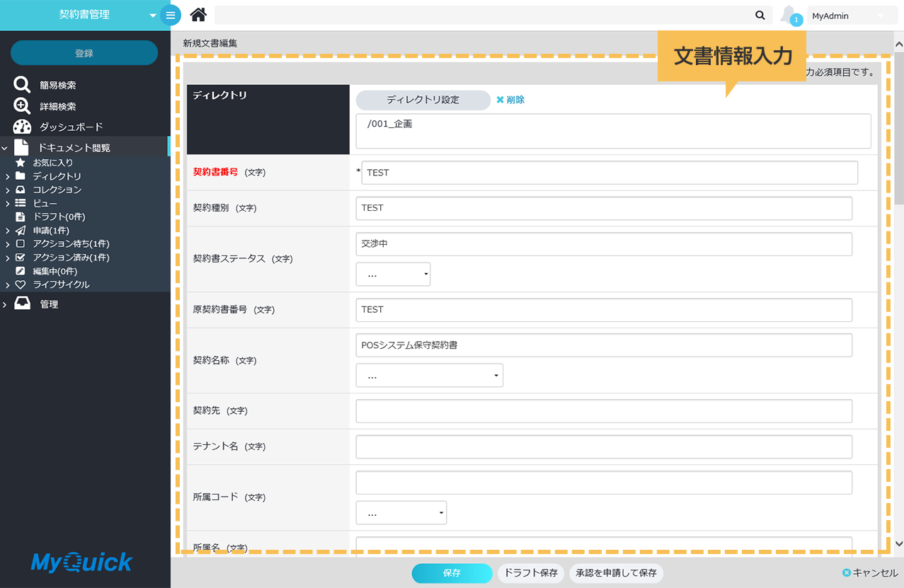Expand the ディレクトリ tree node

coord(6,176)
